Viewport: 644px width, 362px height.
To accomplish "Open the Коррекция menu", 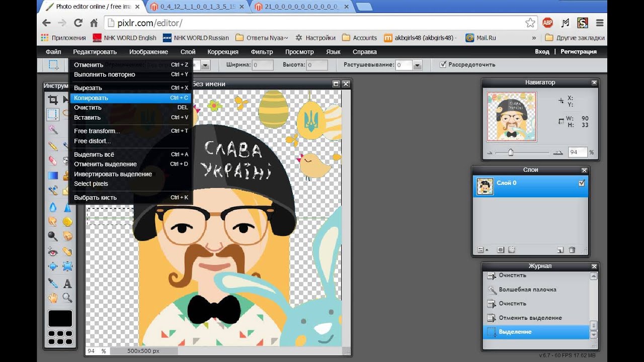I will pyautogui.click(x=223, y=52).
